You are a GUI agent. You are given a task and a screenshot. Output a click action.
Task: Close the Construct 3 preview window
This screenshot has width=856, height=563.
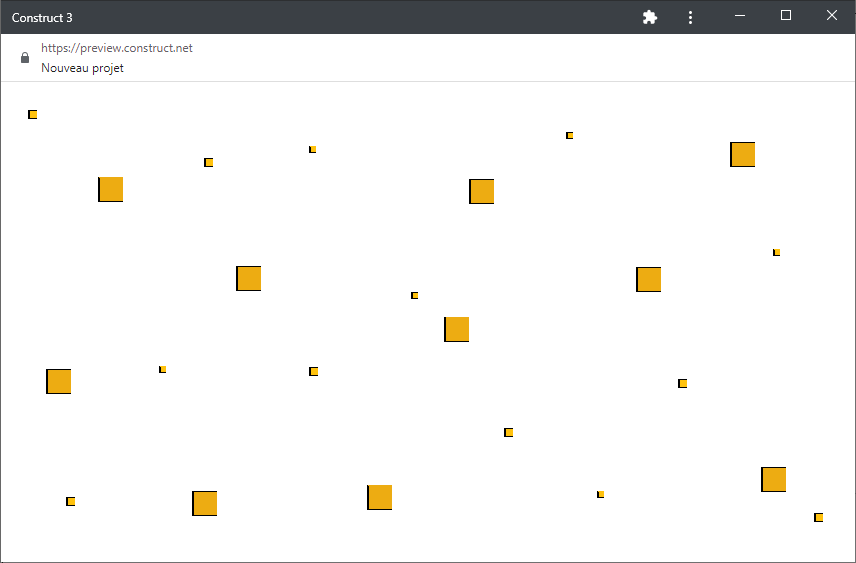[831, 15]
